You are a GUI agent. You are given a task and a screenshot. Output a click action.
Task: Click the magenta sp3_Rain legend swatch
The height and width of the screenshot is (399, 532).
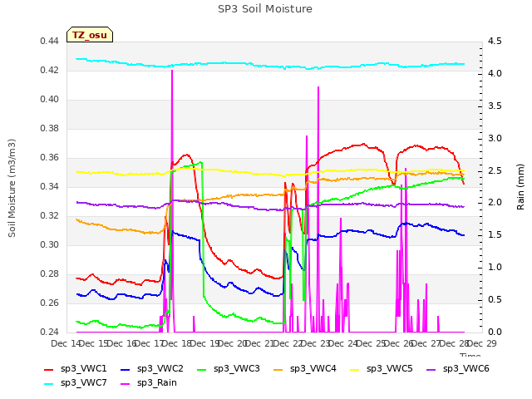point(126,384)
